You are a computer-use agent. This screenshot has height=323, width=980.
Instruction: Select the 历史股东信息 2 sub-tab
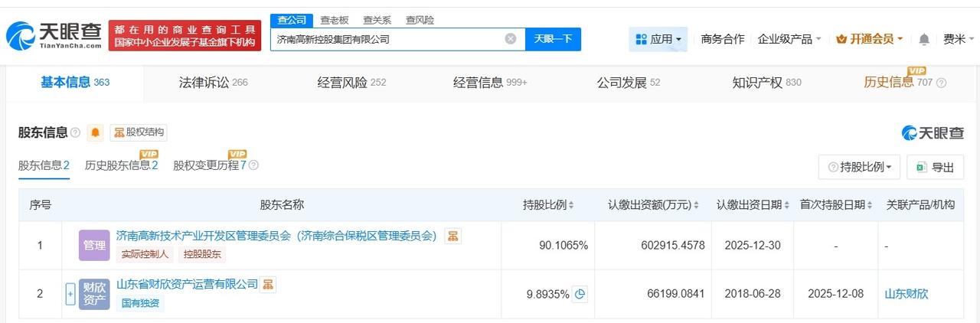point(121,165)
